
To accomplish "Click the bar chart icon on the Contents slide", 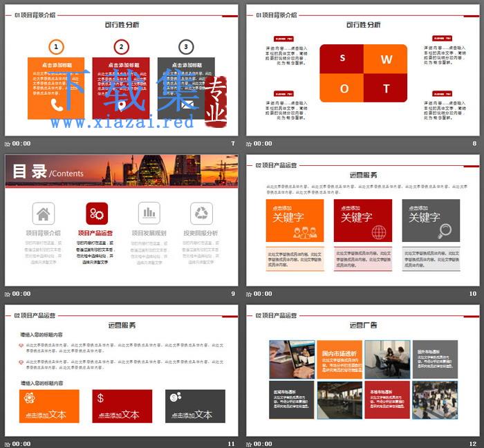I will click(149, 213).
